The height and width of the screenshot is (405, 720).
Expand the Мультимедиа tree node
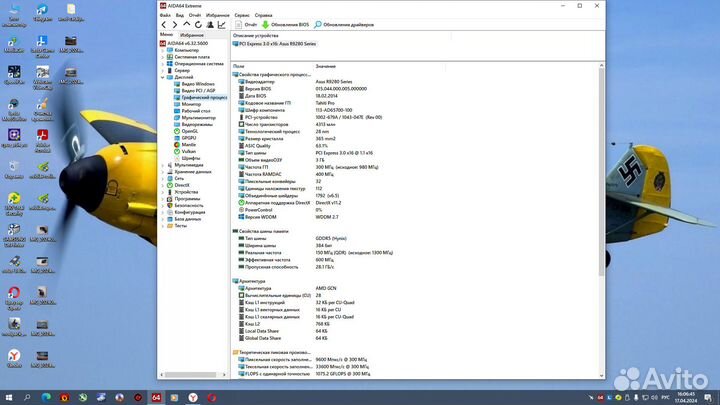pyautogui.click(x=163, y=165)
